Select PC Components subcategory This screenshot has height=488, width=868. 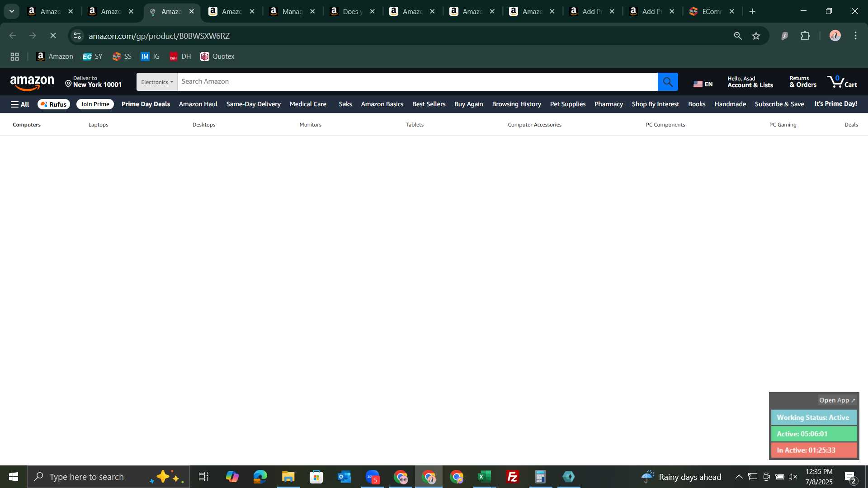tap(665, 125)
